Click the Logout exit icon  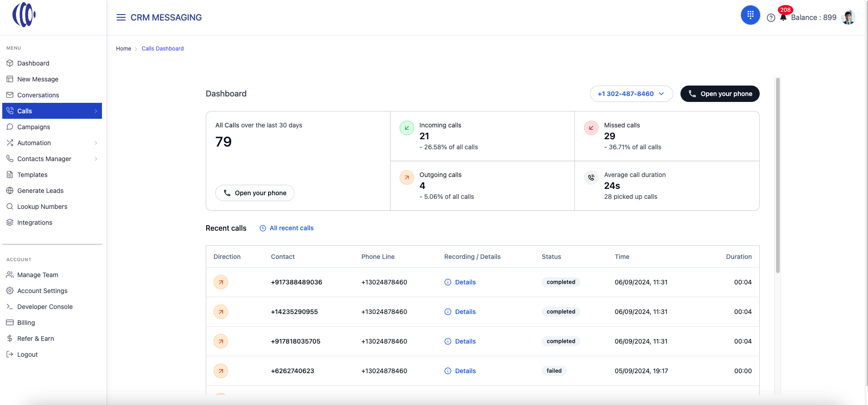click(10, 354)
